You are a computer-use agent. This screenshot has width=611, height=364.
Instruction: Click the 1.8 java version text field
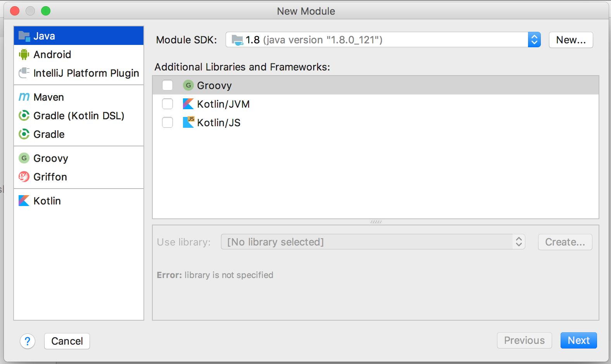tap(376, 39)
